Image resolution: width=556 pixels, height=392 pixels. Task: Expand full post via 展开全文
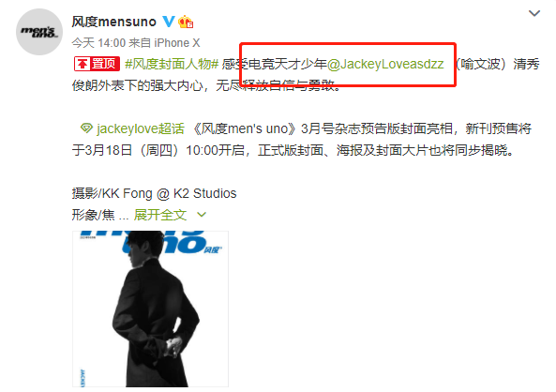pos(160,215)
